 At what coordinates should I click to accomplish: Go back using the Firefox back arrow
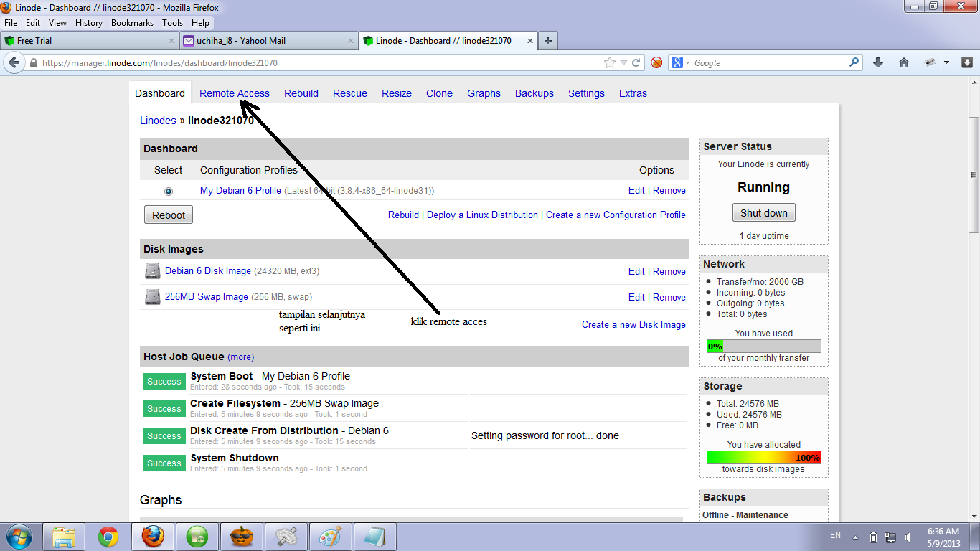13,62
